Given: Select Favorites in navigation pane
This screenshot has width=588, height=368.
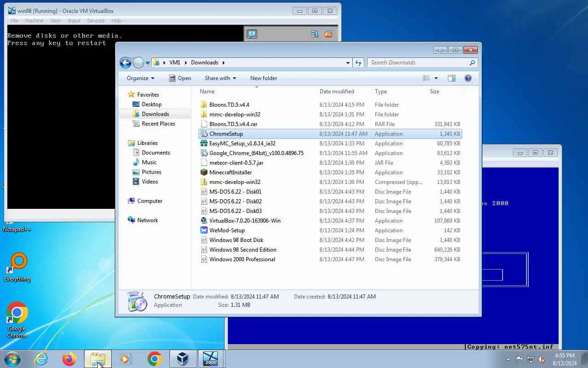Looking at the screenshot, I should click(148, 95).
